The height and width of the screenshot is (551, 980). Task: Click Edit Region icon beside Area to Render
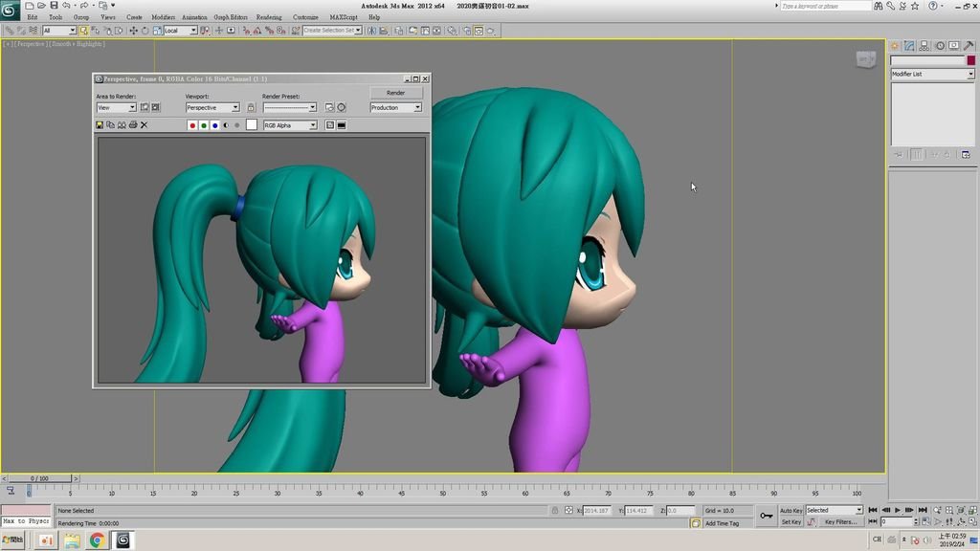click(x=145, y=107)
